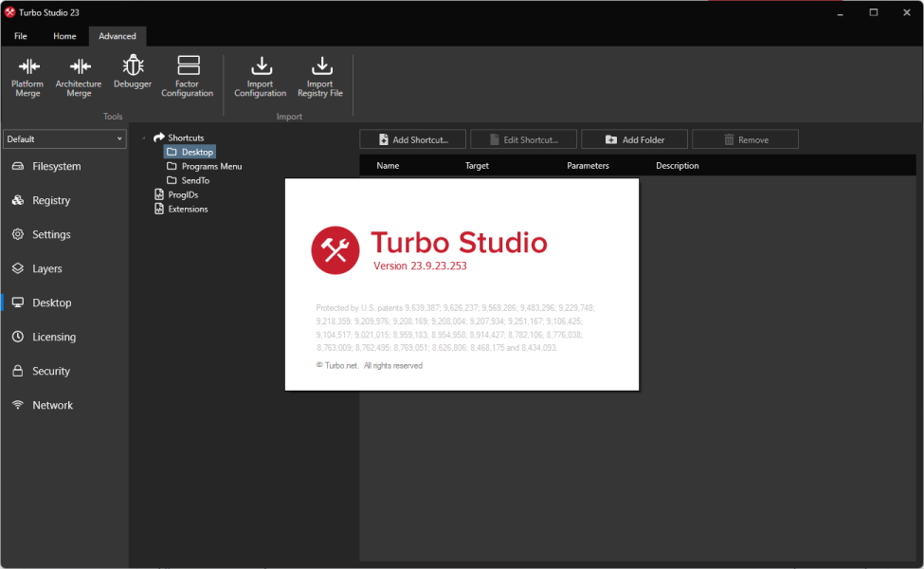Click the Turbo Studio app icon in the title bar
This screenshot has height=569, width=924.
tap(9, 12)
